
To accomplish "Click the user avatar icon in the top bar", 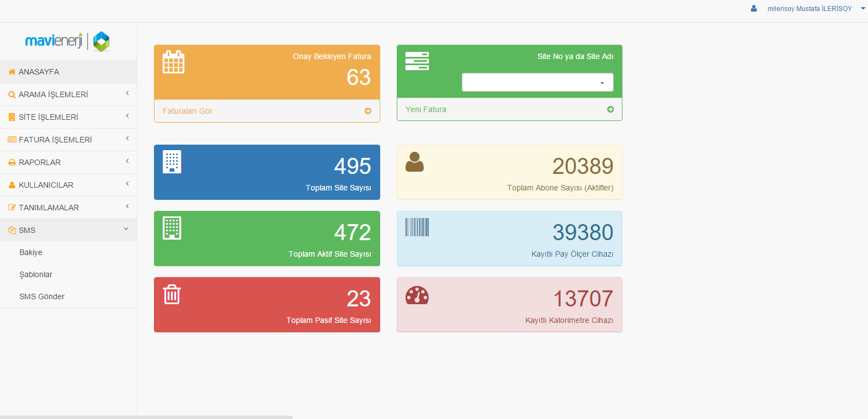I will (754, 8).
